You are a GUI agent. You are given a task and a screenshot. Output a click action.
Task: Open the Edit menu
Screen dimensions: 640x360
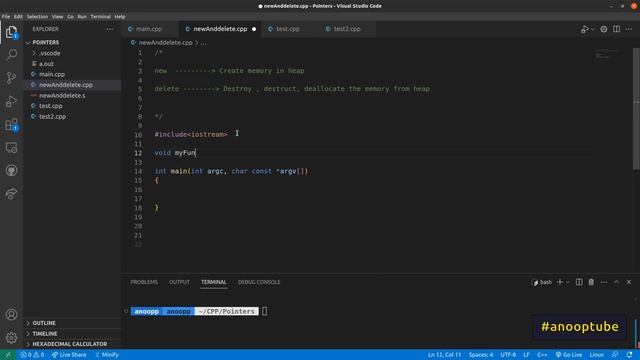tap(18, 17)
